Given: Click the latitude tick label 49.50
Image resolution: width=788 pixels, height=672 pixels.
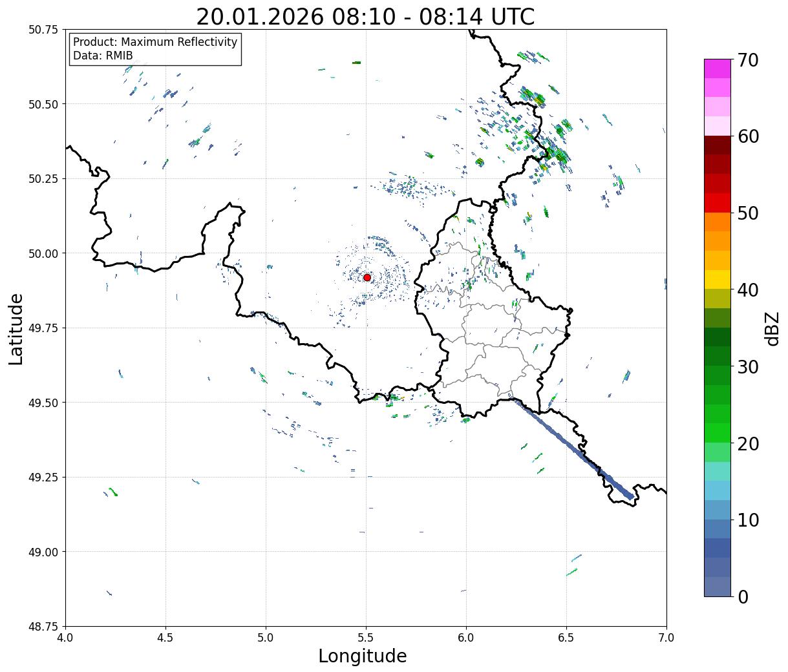Looking at the screenshot, I should [x=44, y=403].
